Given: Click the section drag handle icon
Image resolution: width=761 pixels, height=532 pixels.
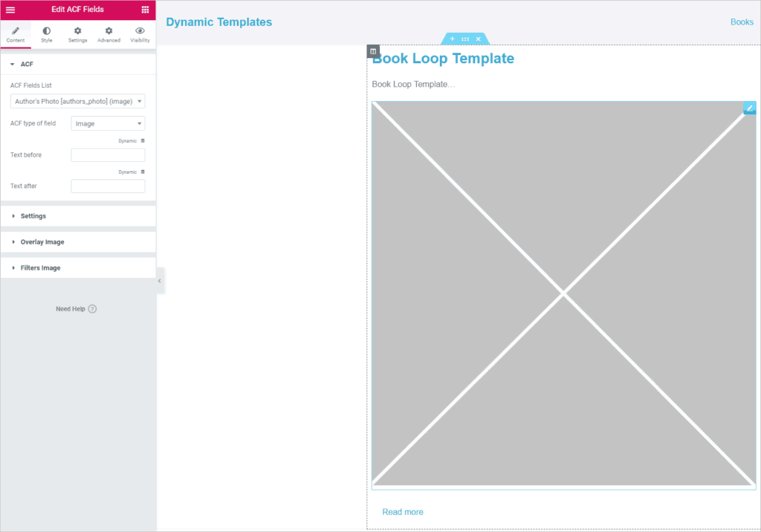Looking at the screenshot, I should [465, 39].
